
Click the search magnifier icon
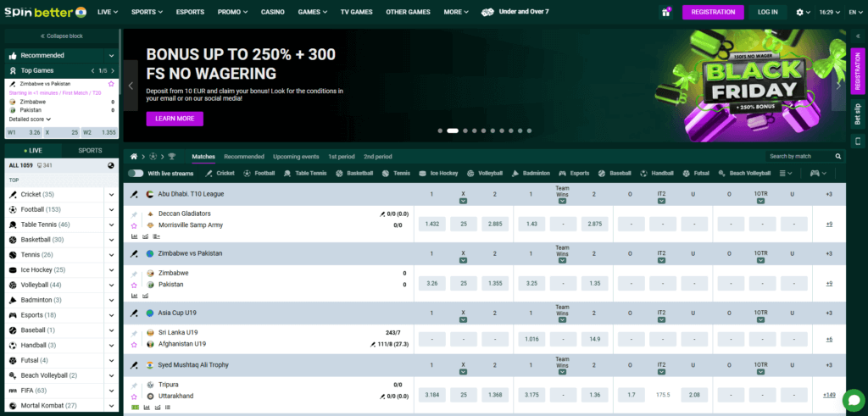(838, 157)
